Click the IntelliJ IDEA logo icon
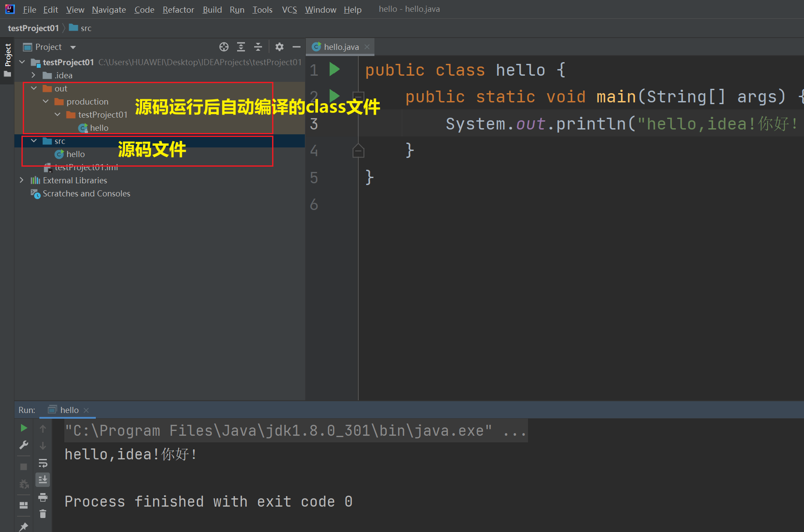Viewport: 804px width, 532px height. pos(10,9)
